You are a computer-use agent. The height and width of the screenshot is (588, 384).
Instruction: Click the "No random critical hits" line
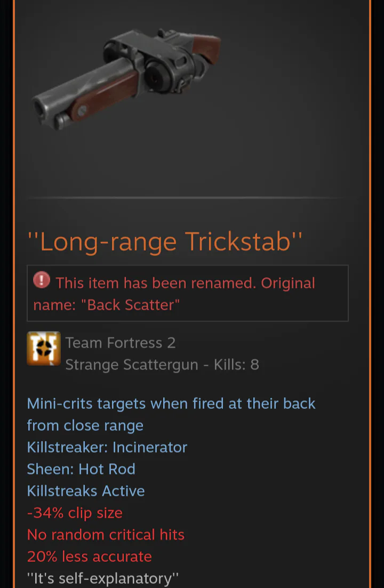pos(106,535)
